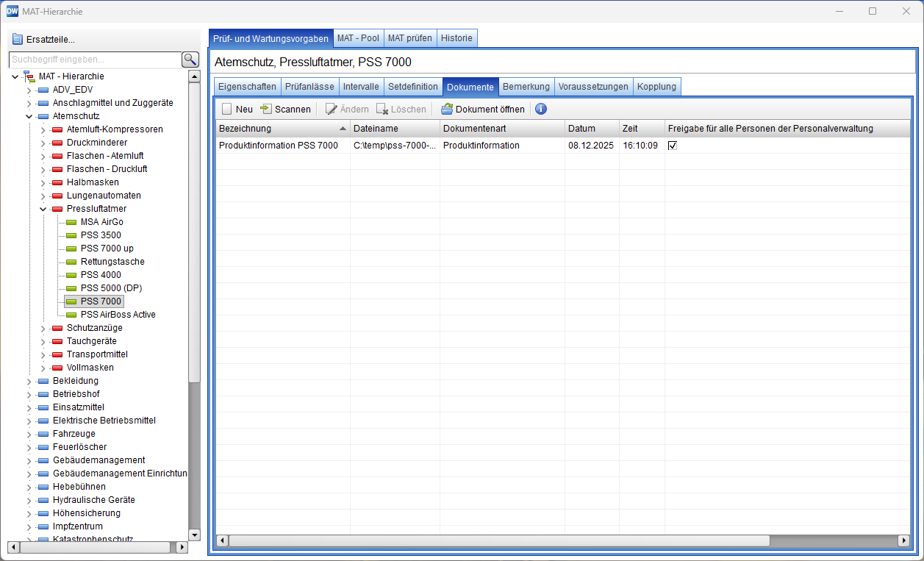Viewport: 924px width, 561px height.
Task: Expand the Fahrzeuge tree node
Action: click(x=29, y=434)
